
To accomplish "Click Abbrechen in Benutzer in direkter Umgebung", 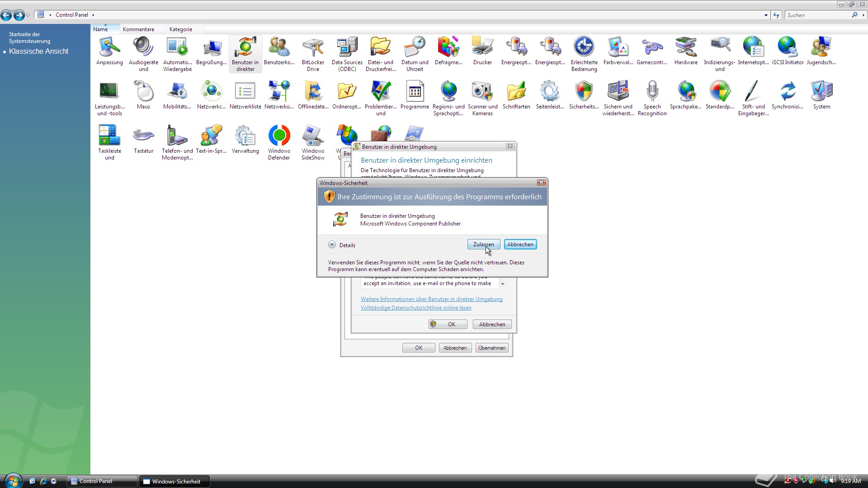I will coord(492,324).
